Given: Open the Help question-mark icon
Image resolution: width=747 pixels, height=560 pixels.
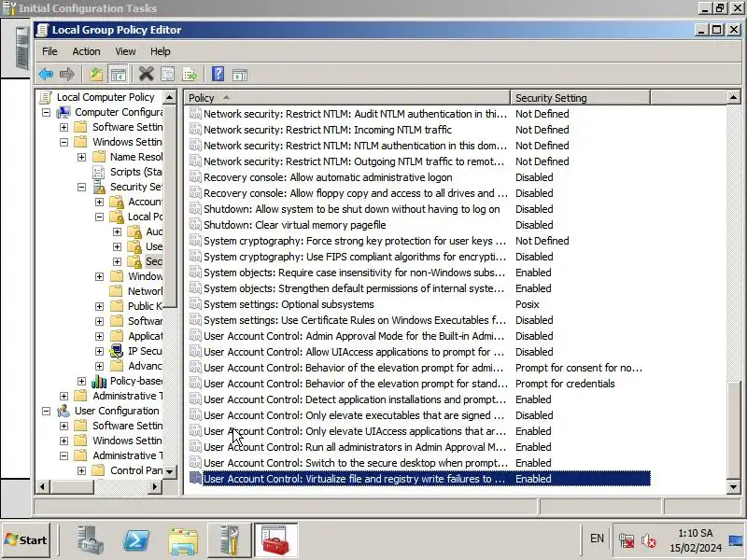Looking at the screenshot, I should (x=218, y=75).
